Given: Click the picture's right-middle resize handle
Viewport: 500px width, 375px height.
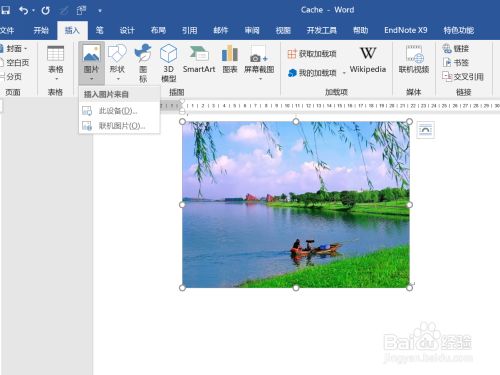Looking at the screenshot, I should pos(409,205).
